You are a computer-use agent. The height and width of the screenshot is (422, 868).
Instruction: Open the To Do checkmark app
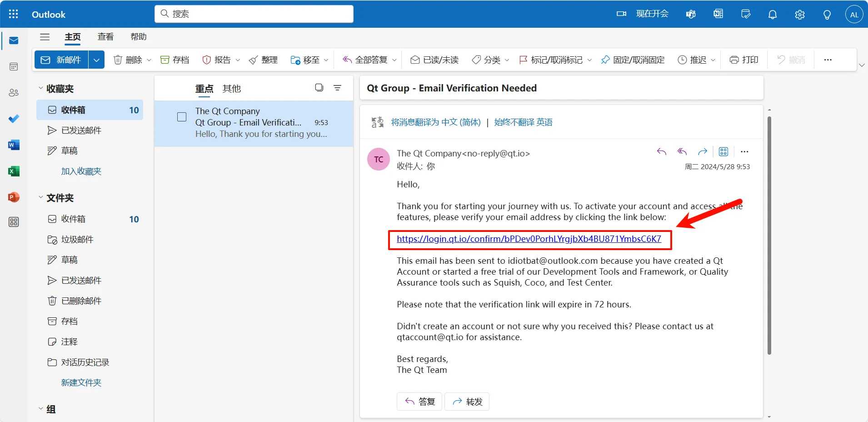coord(14,119)
